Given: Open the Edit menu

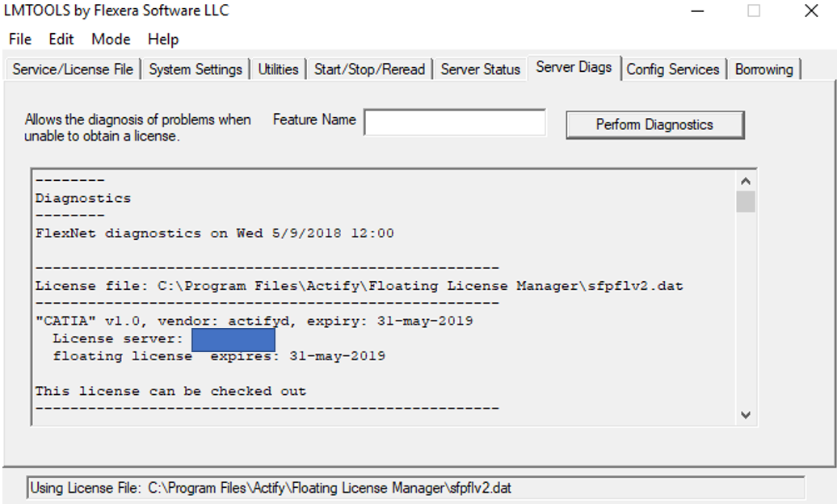Looking at the screenshot, I should click(x=61, y=40).
